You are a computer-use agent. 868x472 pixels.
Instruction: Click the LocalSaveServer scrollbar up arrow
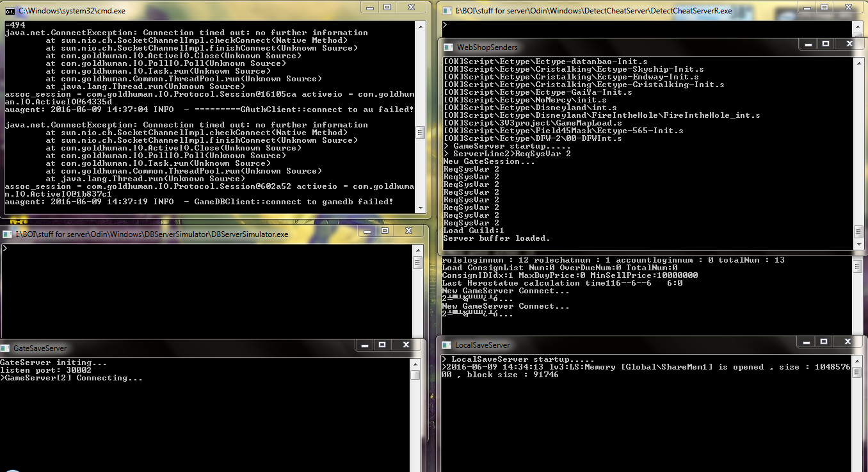(x=856, y=361)
